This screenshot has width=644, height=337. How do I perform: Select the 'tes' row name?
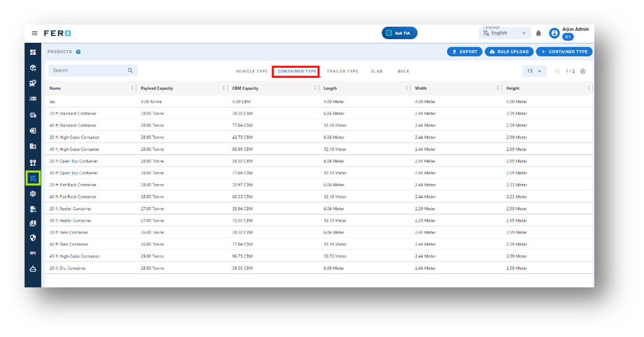pos(52,101)
